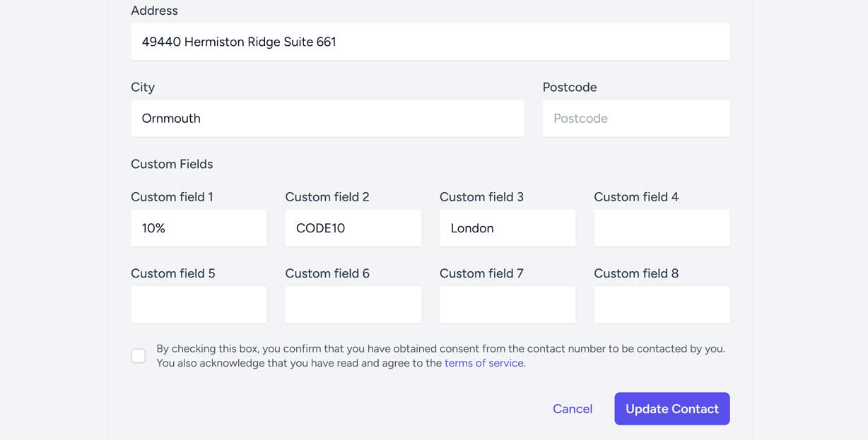Click the City field containing Ornmouth
Screen dimensions: 868x440
tap(327, 118)
